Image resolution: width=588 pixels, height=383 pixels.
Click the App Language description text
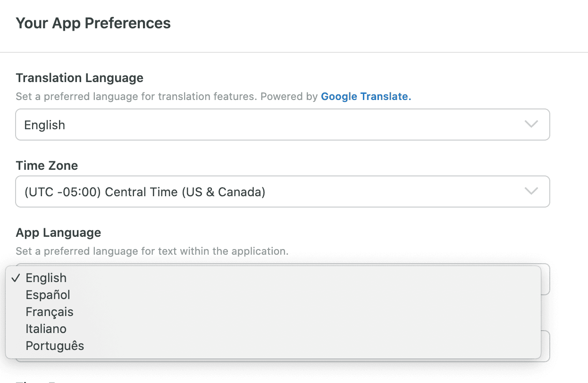tap(151, 251)
